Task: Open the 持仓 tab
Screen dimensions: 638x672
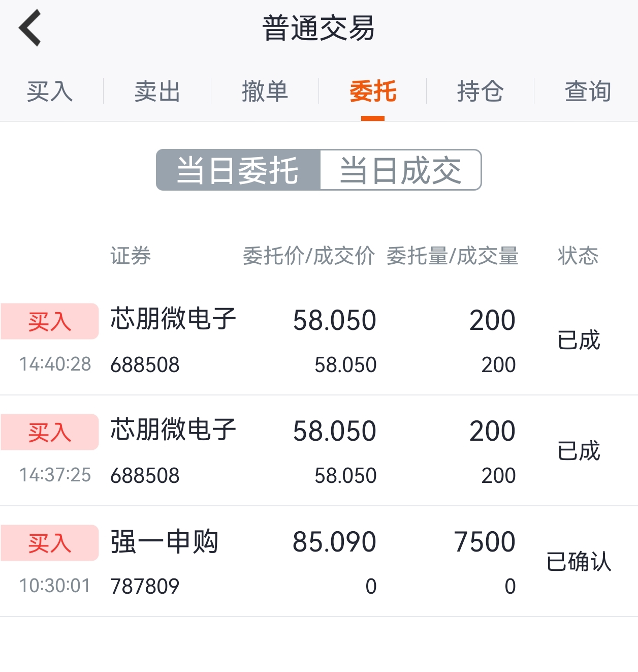Action: [480, 92]
